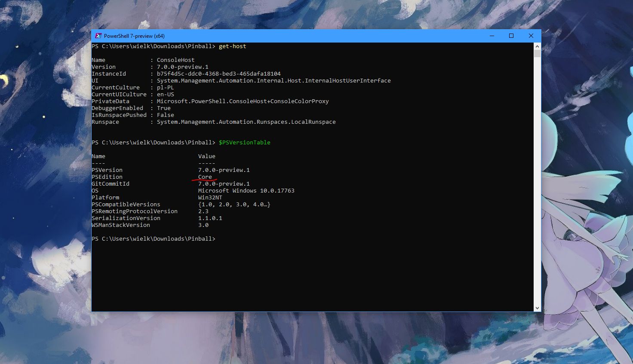Open the window system menu via the PowerShell logo
This screenshot has width=633, height=364.
[99, 36]
